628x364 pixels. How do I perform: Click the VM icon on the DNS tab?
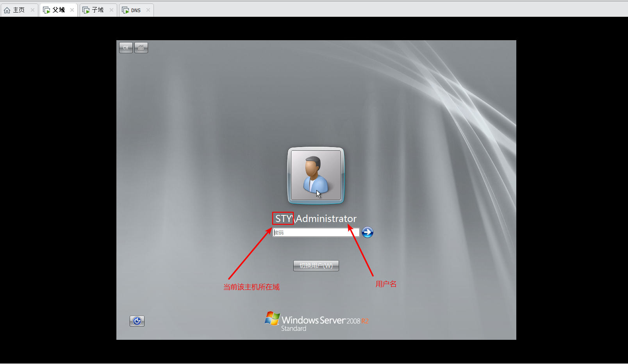click(x=125, y=10)
